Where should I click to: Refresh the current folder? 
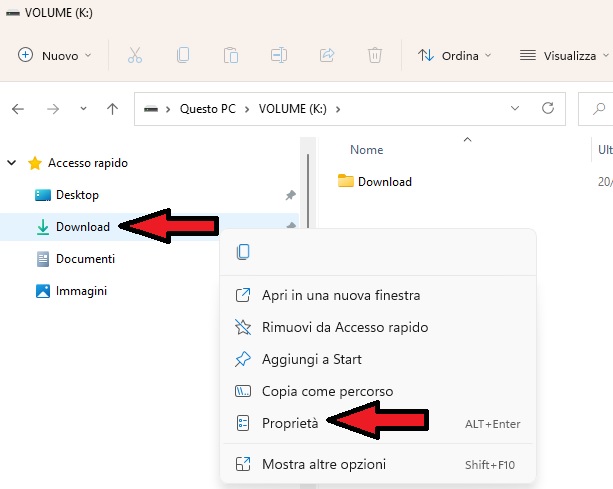click(548, 108)
